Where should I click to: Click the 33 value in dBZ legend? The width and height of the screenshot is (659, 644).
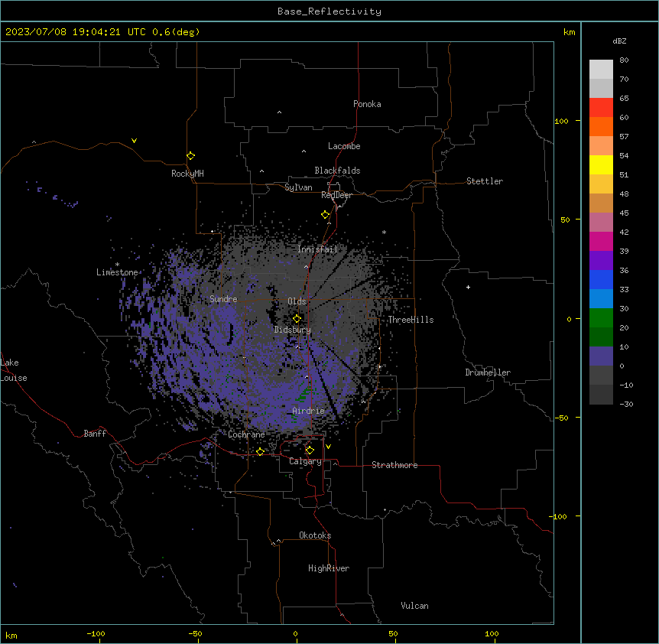[624, 290]
